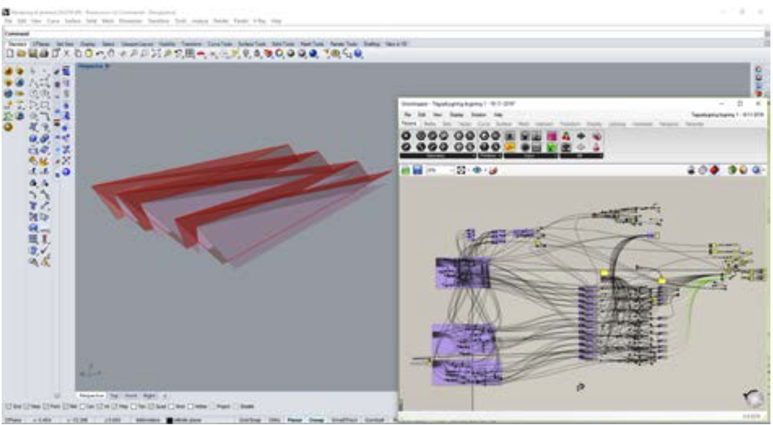
Task: Click the add viewport plus tab
Action: point(165,395)
